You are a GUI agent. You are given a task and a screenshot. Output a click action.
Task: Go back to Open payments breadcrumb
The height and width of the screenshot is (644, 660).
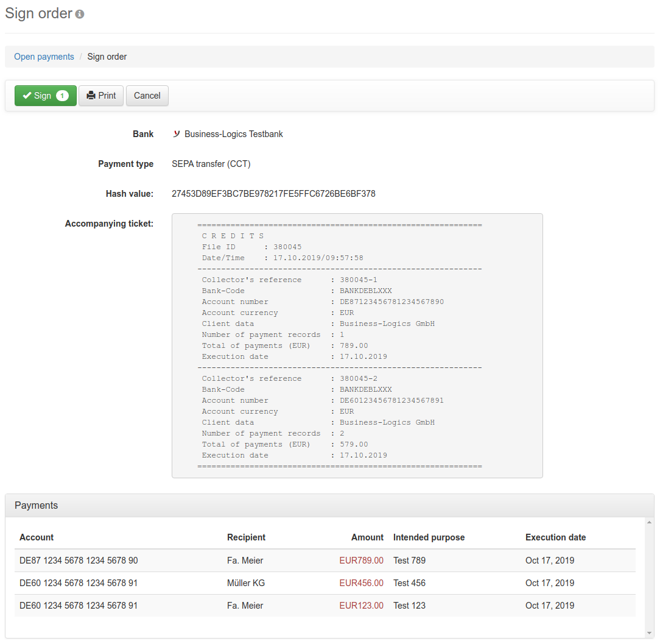[44, 57]
